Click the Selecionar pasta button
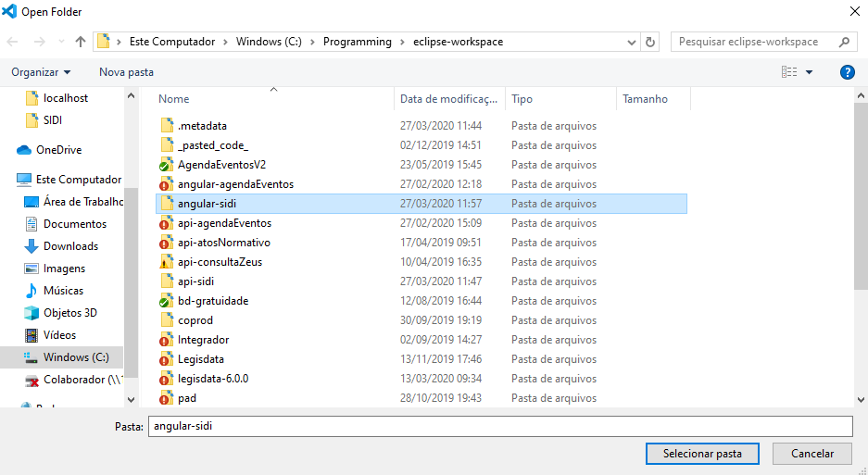 click(702, 454)
